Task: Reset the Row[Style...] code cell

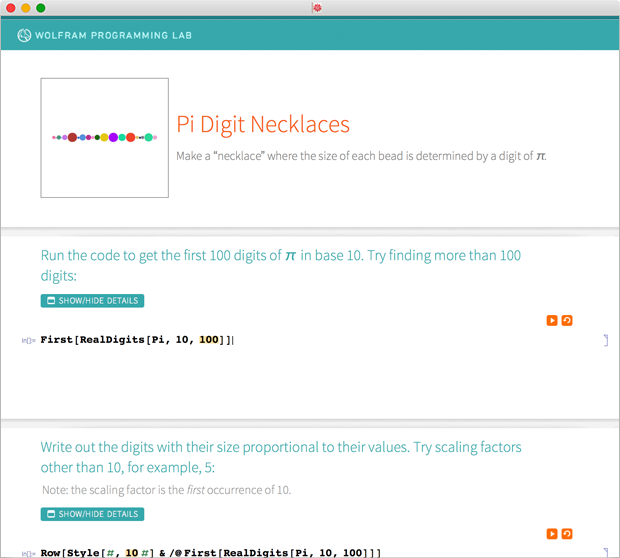Action: (x=567, y=534)
